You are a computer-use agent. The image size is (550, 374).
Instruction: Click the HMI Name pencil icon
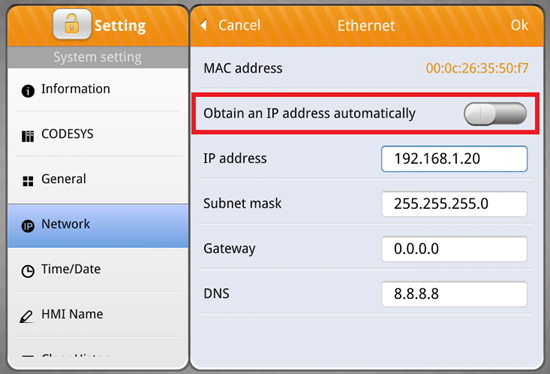click(x=27, y=316)
